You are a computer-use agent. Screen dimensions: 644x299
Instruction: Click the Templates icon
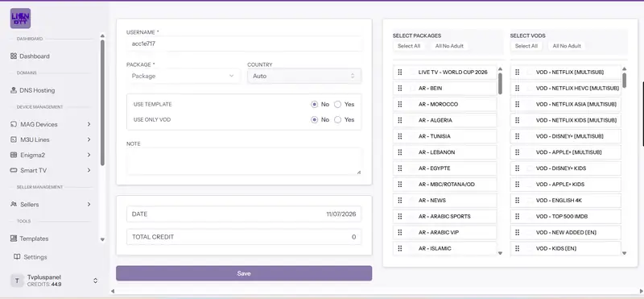coord(13,239)
